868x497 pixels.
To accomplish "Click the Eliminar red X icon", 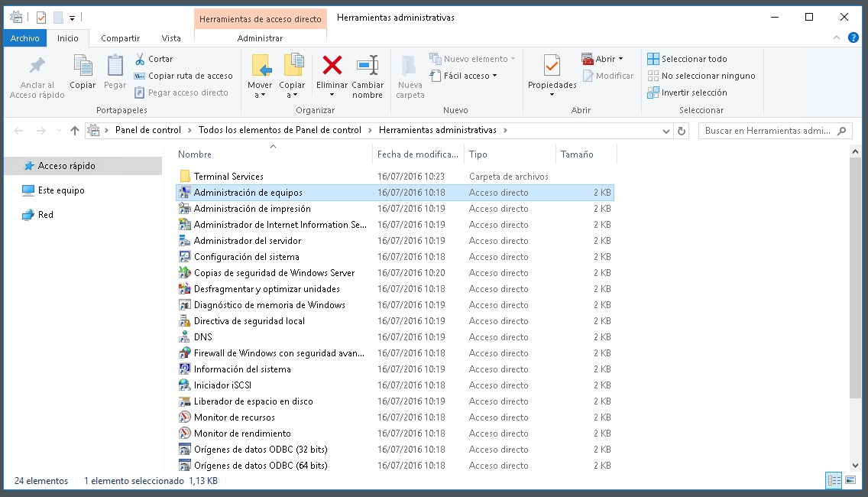I will coord(332,66).
